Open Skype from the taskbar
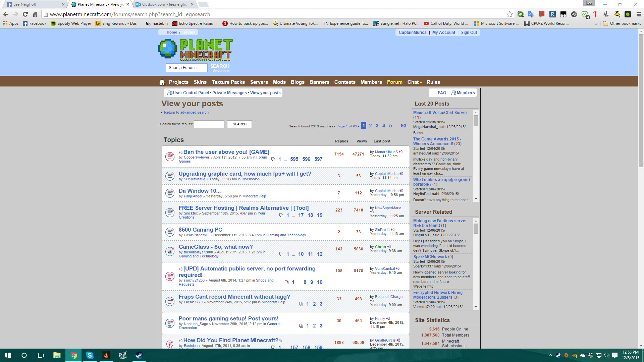Image resolution: width=644 pixels, height=362 pixels. [90, 355]
